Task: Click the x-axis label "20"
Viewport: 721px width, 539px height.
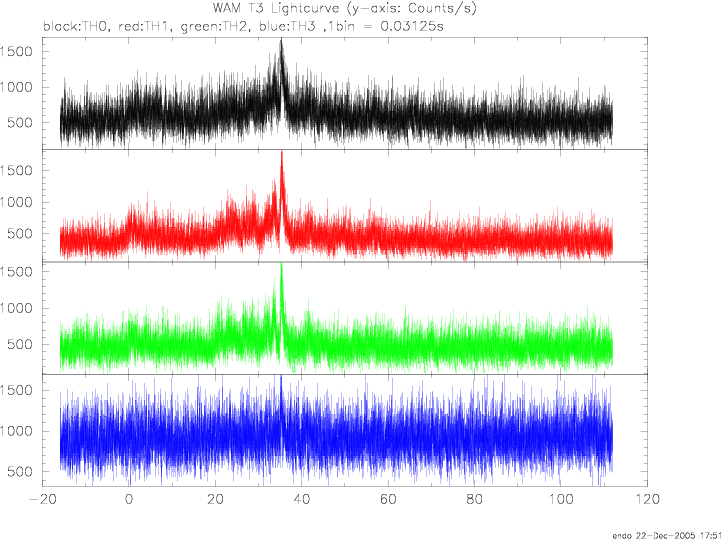Action: [215, 499]
